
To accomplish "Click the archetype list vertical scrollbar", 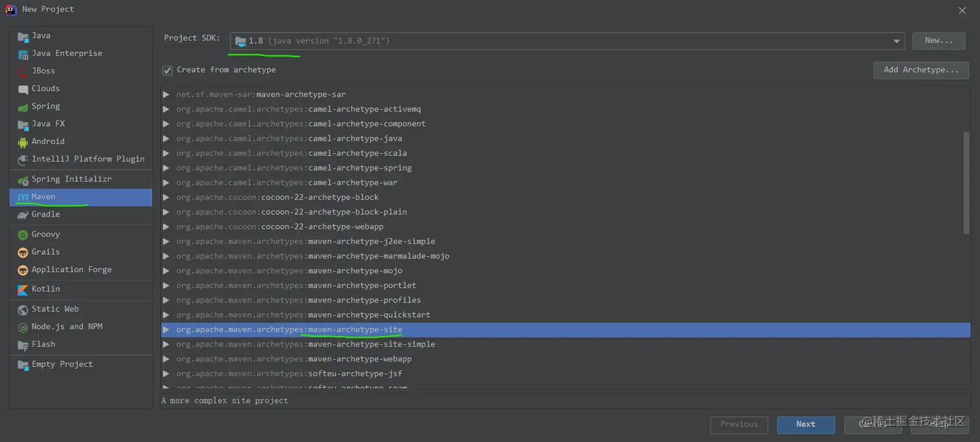I will click(966, 183).
